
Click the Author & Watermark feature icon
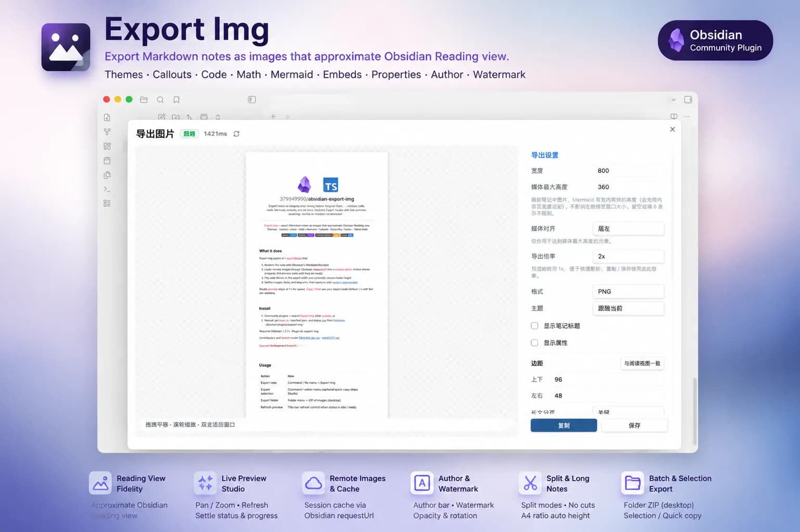422,483
